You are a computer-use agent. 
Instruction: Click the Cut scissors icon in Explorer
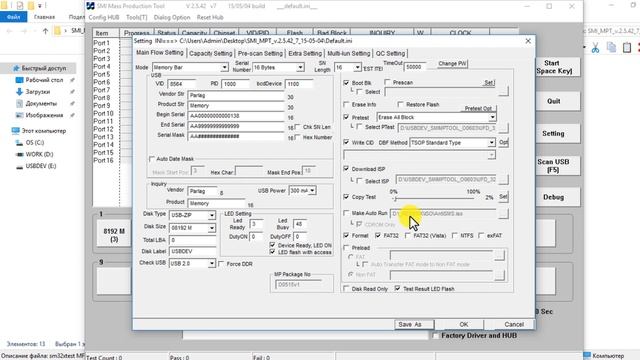point(596,47)
